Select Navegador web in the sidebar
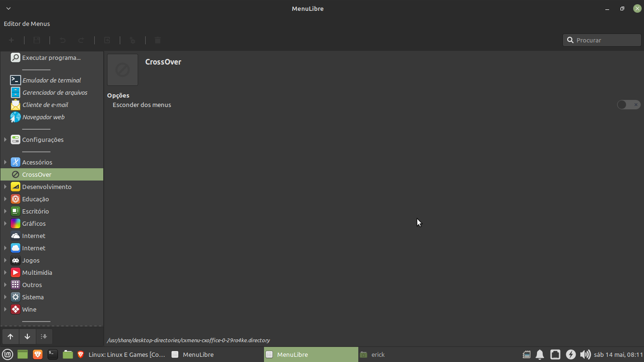This screenshot has width=644, height=362. click(x=52, y=117)
